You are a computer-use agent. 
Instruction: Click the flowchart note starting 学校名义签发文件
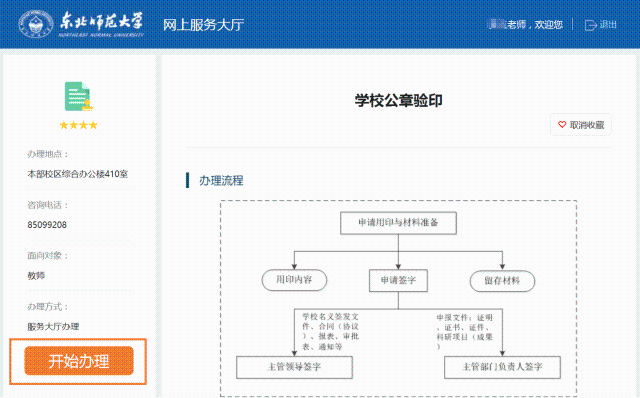[x=331, y=331]
